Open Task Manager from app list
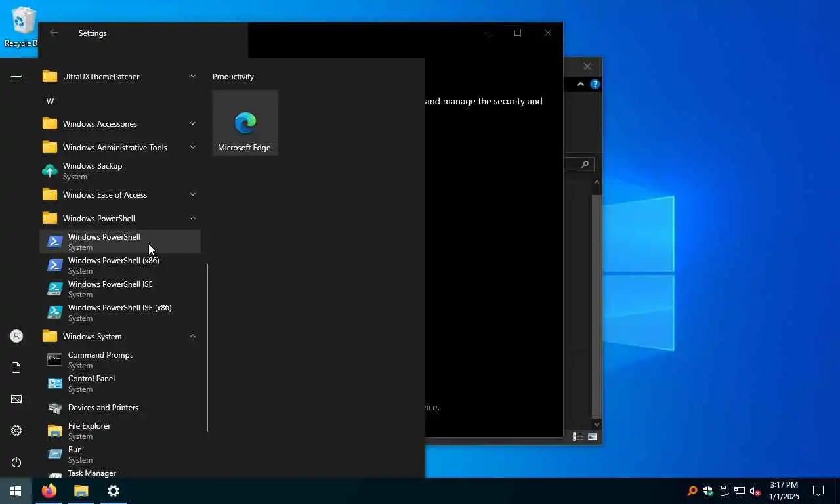This screenshot has width=840, height=504. point(120,472)
